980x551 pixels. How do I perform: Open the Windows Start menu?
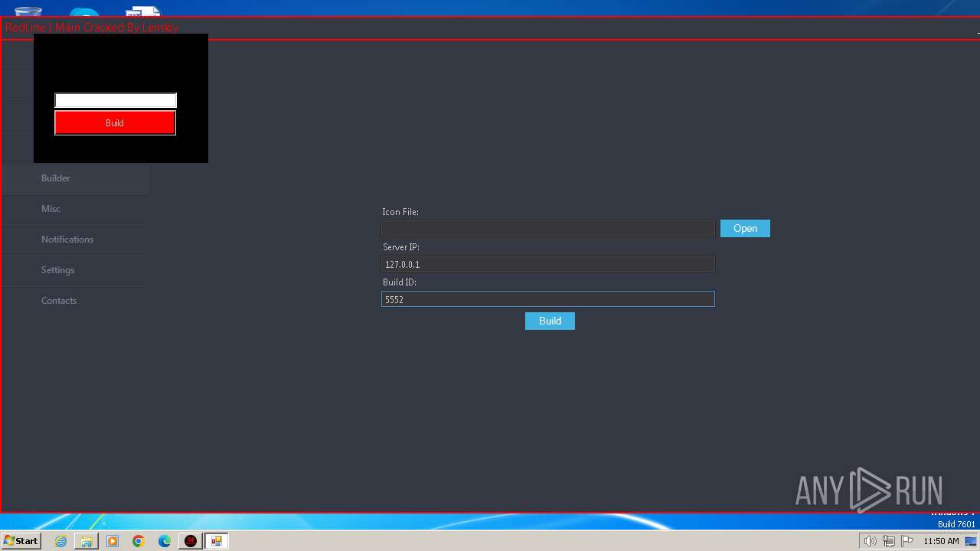[x=21, y=541]
